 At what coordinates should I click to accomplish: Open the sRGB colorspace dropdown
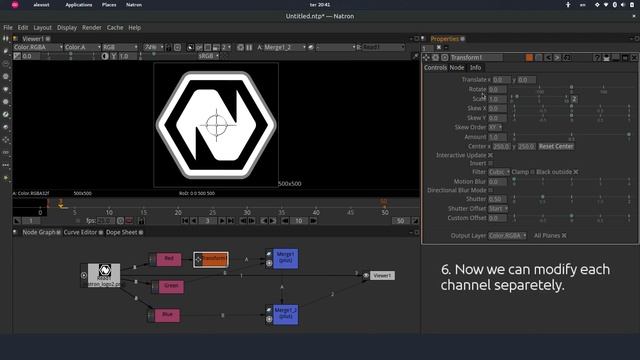pos(209,56)
